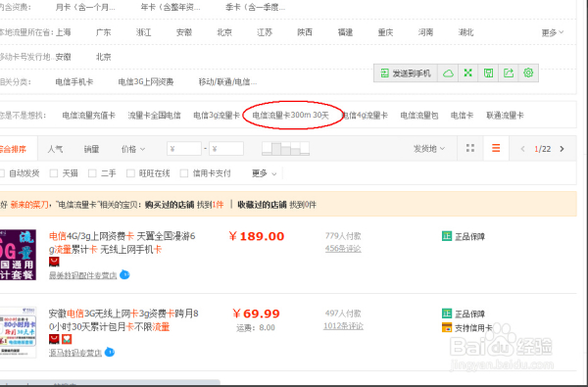Click the minimum price input field
The image size is (588, 387).
184,149
